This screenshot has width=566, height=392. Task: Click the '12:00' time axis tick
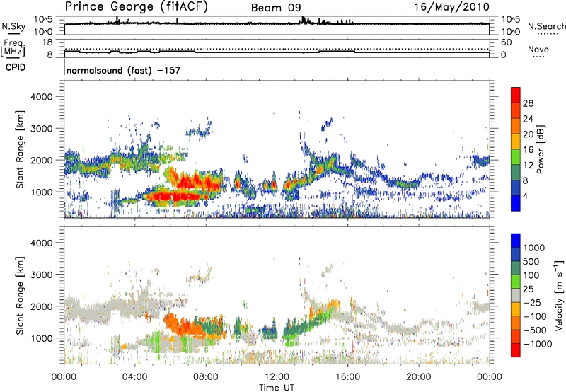[277, 377]
